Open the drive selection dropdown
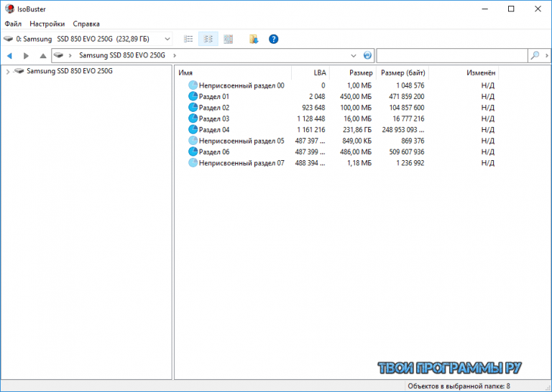The width and height of the screenshot is (552, 392). [167, 39]
